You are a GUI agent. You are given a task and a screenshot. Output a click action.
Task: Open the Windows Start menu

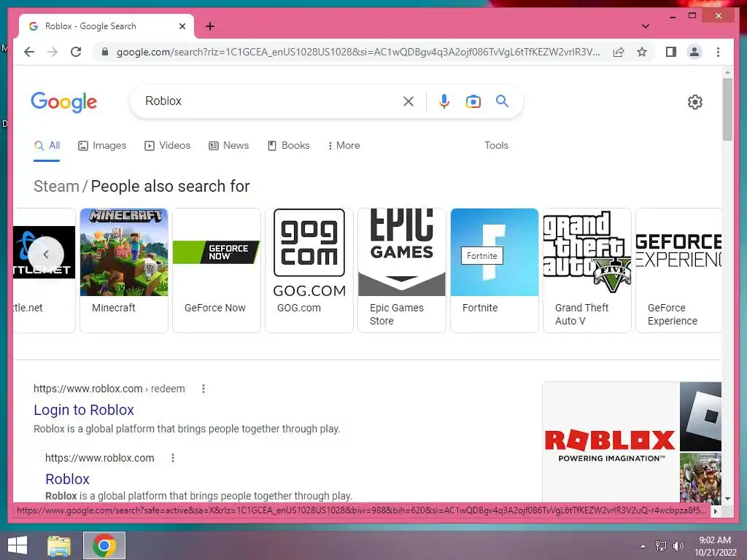coord(18,545)
